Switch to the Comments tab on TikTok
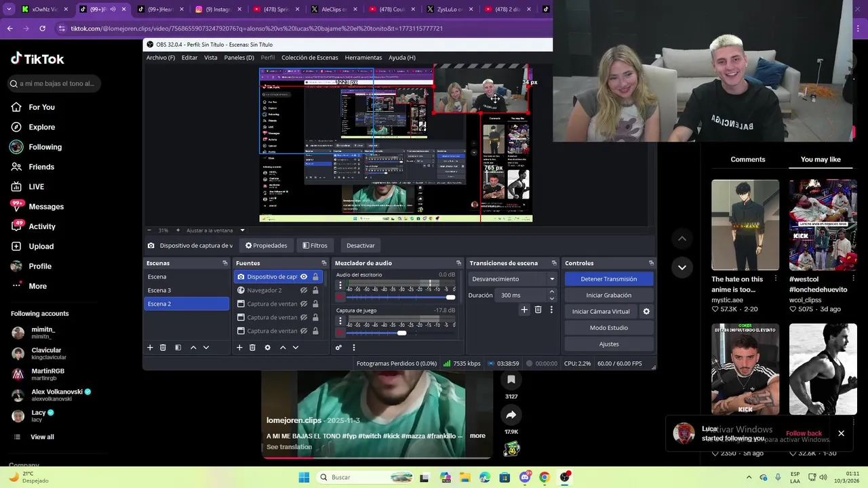The image size is (868, 488). [x=748, y=159]
